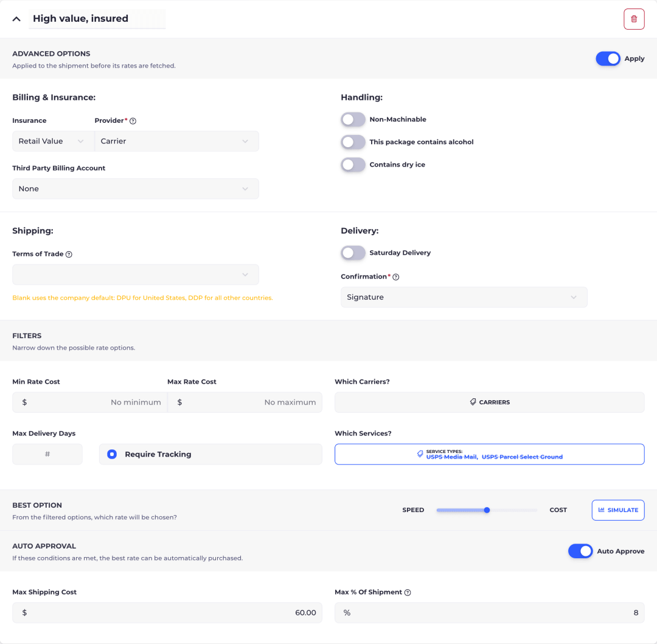Viewport: 657px width, 644px height.
Task: Enable the Contains dry ice switch
Action: point(353,165)
